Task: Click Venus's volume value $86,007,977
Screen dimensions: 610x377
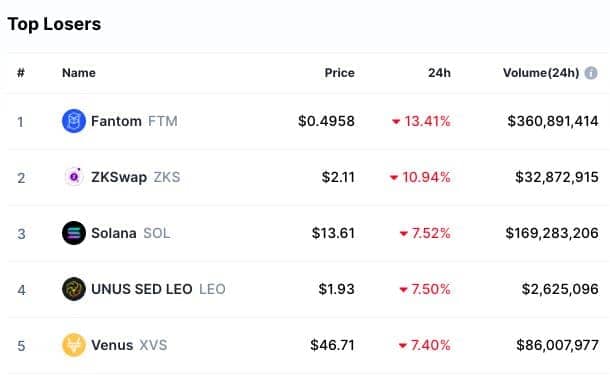Action: coord(557,345)
